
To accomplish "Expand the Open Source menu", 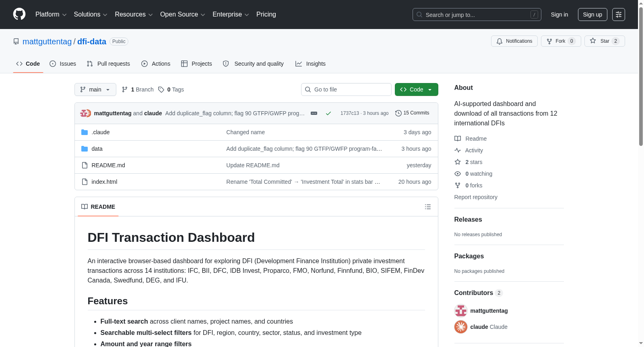I will (183, 15).
